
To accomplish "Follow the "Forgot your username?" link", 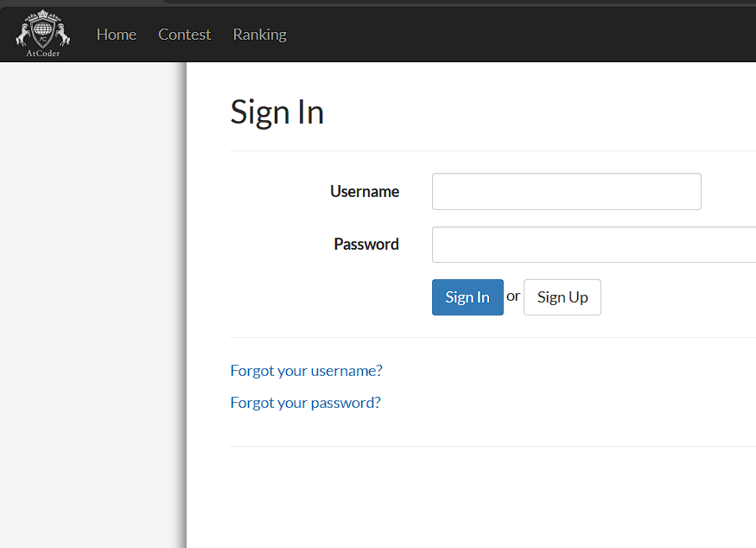I will 306,371.
